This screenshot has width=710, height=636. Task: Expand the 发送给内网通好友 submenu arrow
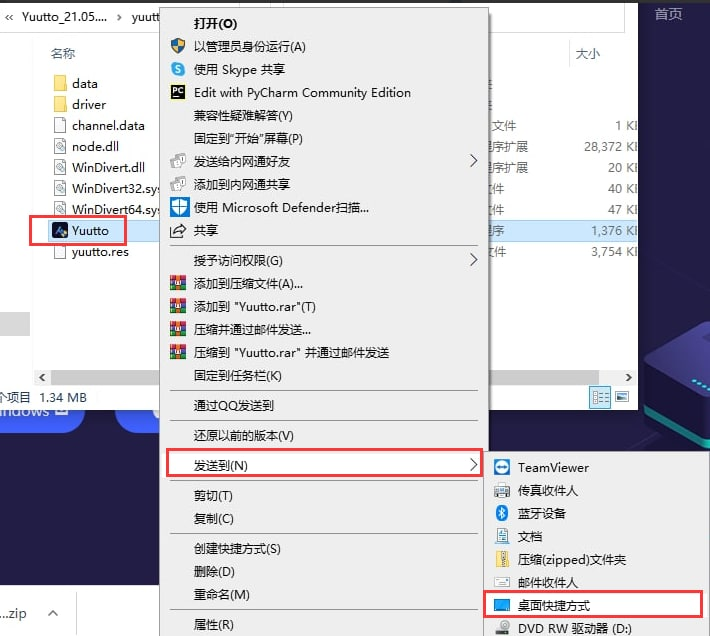click(473, 161)
